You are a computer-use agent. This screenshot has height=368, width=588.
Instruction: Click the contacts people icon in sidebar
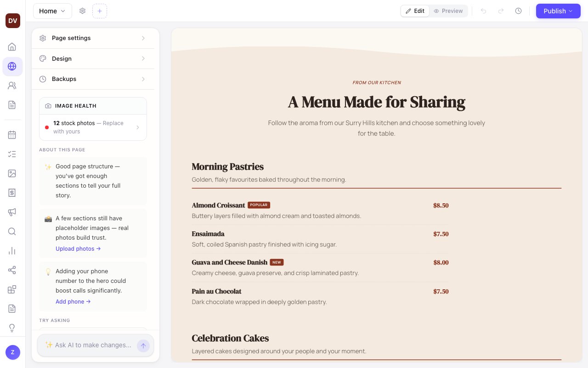pos(12,86)
